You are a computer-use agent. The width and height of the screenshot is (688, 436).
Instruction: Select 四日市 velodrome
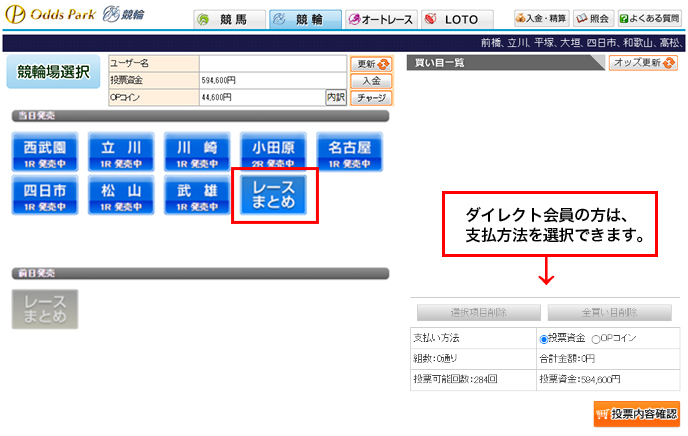point(45,195)
